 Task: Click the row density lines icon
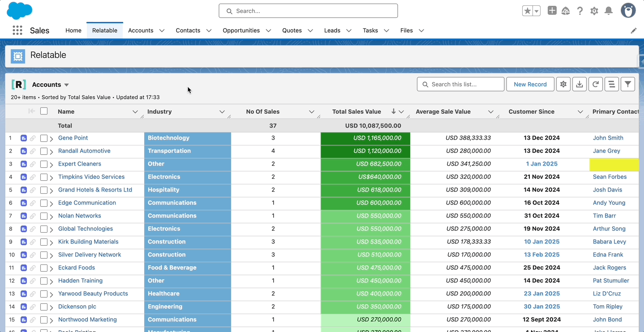612,84
